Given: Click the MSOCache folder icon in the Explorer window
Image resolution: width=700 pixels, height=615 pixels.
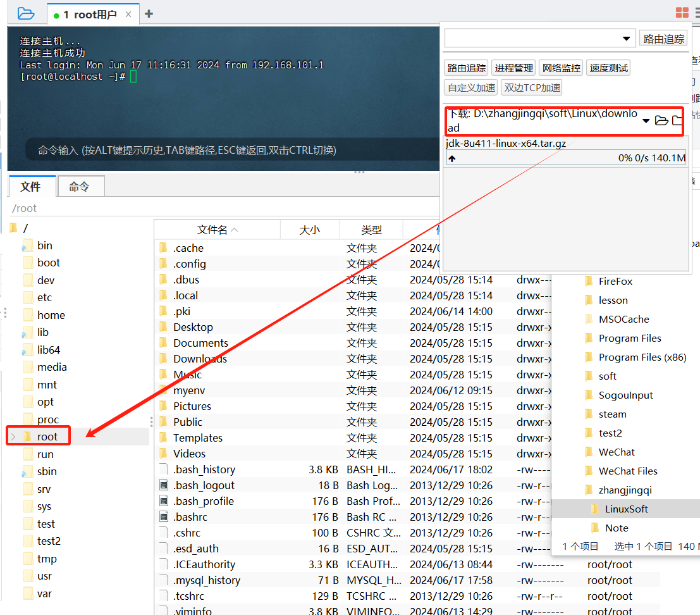Looking at the screenshot, I should click(x=589, y=319).
